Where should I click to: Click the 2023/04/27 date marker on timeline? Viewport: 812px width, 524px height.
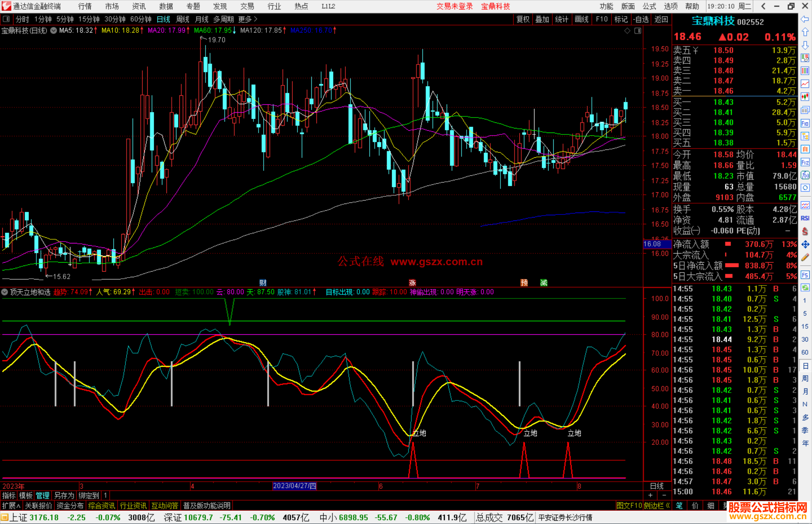[x=294, y=486]
